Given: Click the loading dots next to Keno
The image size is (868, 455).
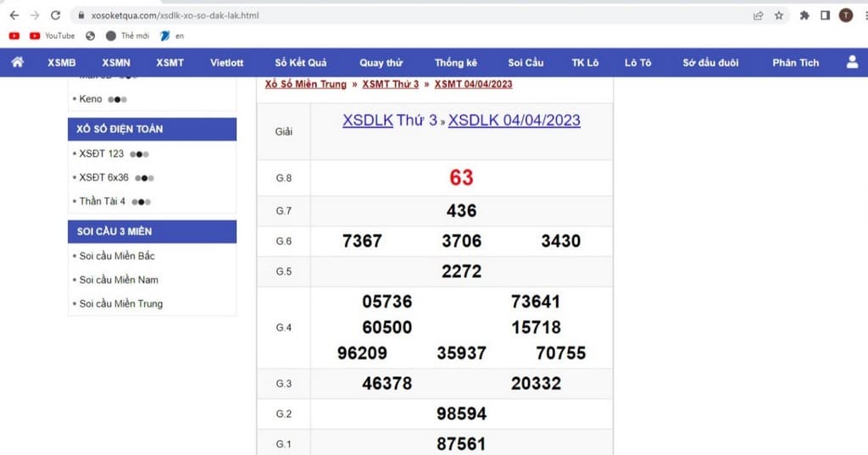Looking at the screenshot, I should click(117, 100).
